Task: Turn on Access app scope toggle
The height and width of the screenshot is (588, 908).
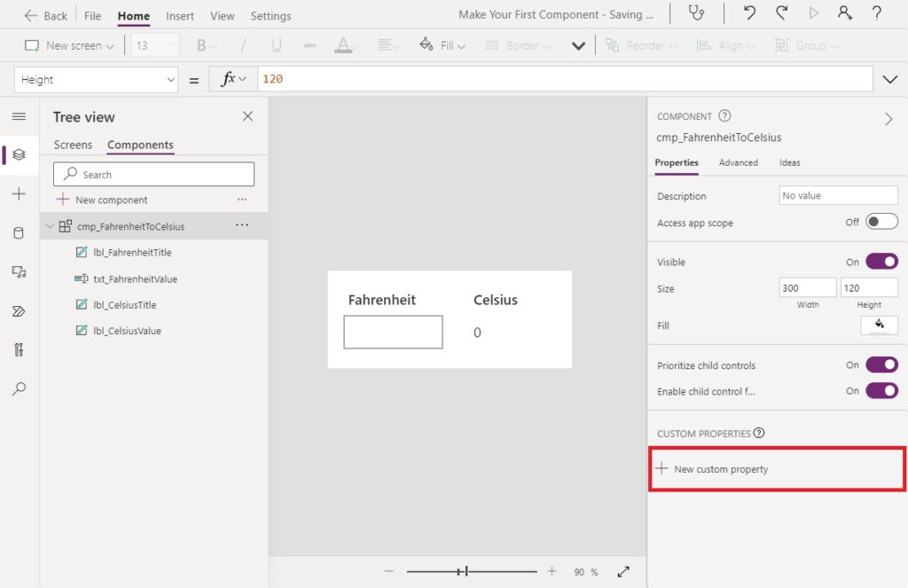Action: (x=881, y=222)
